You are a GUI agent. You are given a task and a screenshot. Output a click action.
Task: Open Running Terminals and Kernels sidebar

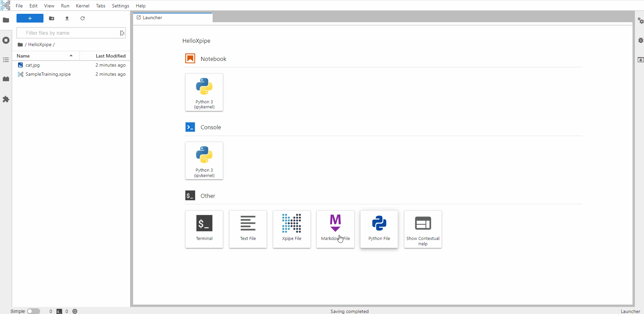[6, 40]
